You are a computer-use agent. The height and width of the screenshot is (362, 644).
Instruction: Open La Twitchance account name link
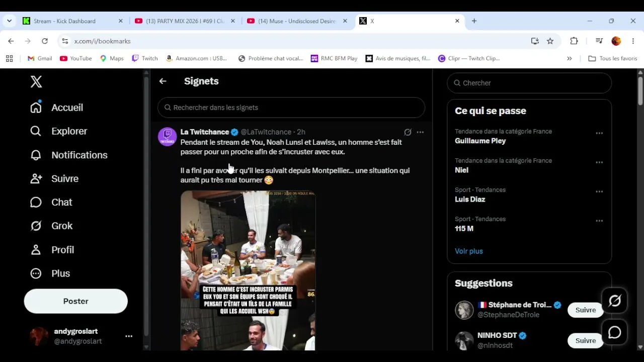[205, 132]
